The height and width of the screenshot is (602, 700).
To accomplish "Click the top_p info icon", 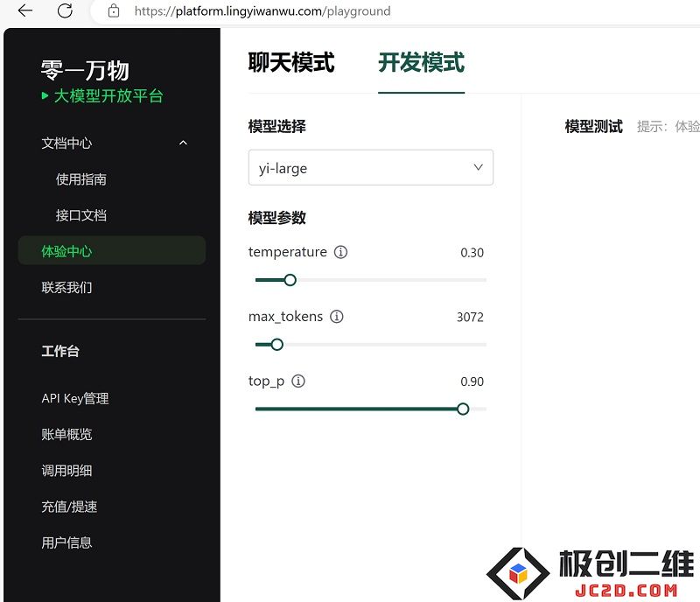I will point(298,381).
